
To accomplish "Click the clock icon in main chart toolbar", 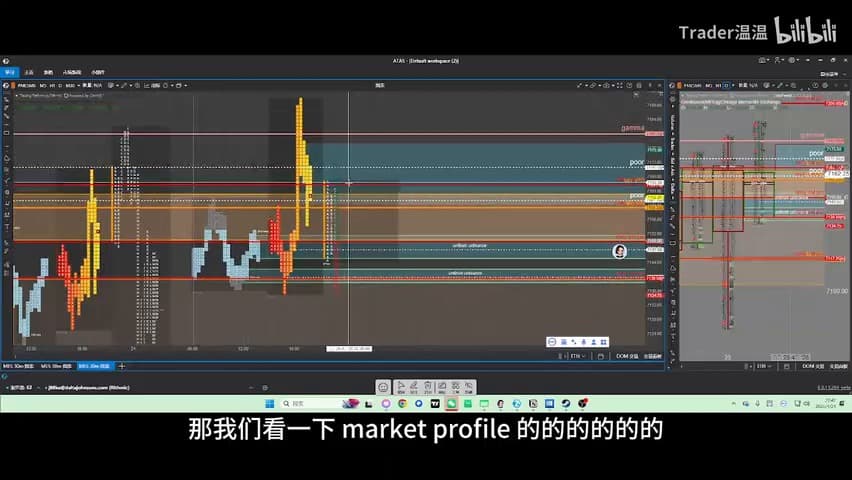I will (629, 85).
